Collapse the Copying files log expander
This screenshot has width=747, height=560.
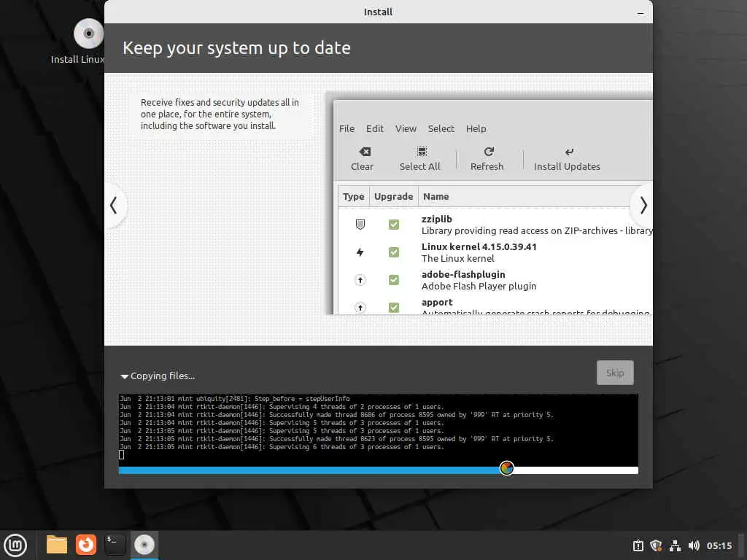tap(124, 376)
